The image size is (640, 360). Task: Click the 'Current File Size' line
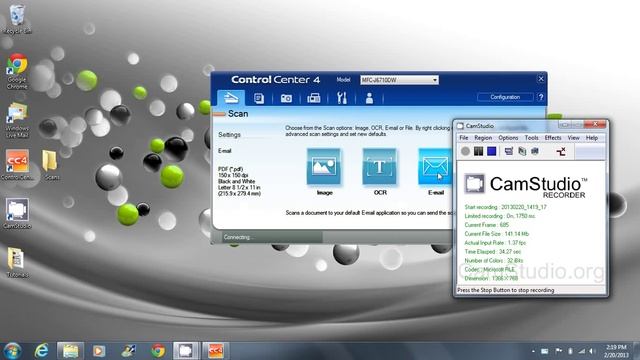pos(496,234)
